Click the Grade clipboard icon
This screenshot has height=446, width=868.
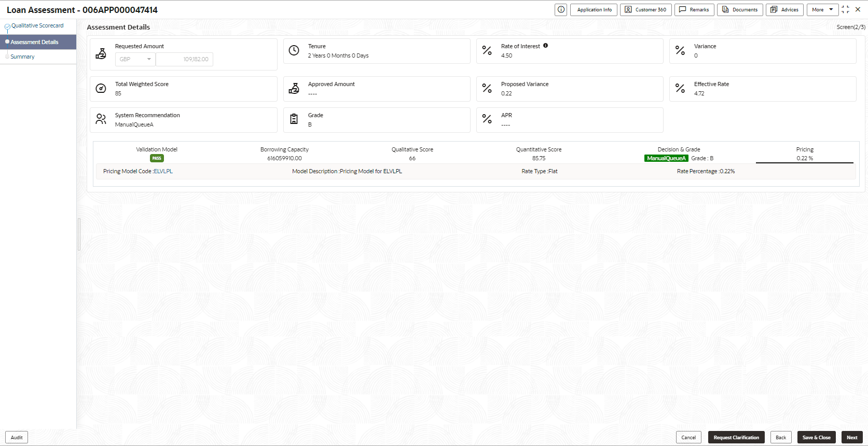(294, 119)
